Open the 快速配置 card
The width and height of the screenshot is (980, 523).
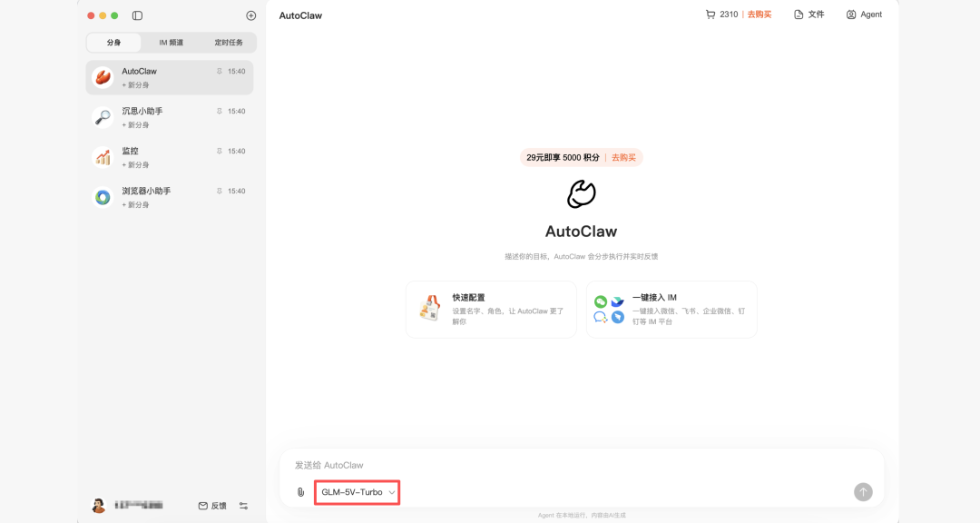coord(491,310)
